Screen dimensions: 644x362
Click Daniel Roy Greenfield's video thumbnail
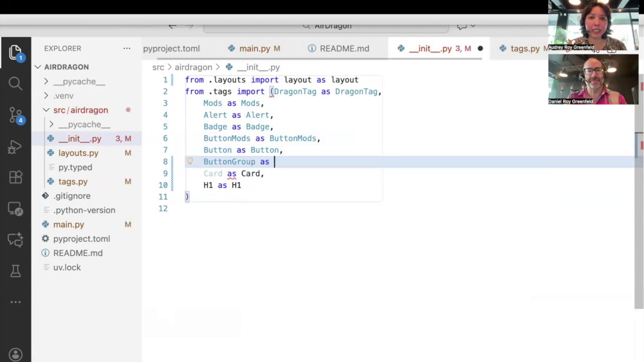[x=594, y=80]
